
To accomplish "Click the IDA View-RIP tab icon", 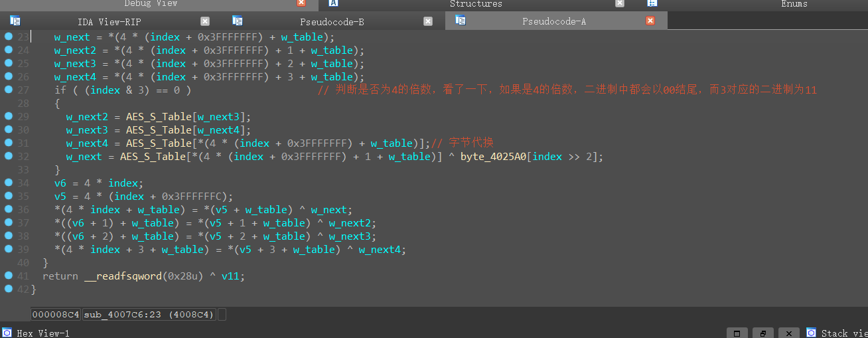I will click(x=15, y=21).
